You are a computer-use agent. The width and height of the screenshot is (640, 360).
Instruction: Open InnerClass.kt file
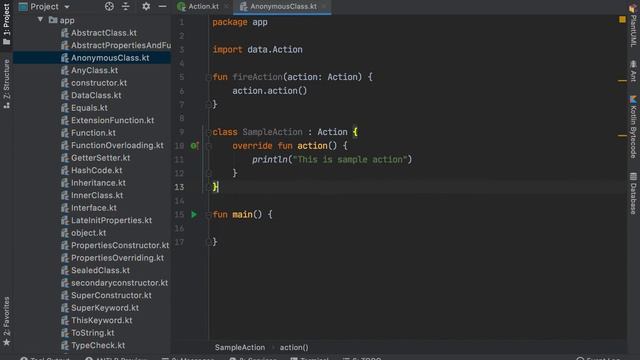97,195
